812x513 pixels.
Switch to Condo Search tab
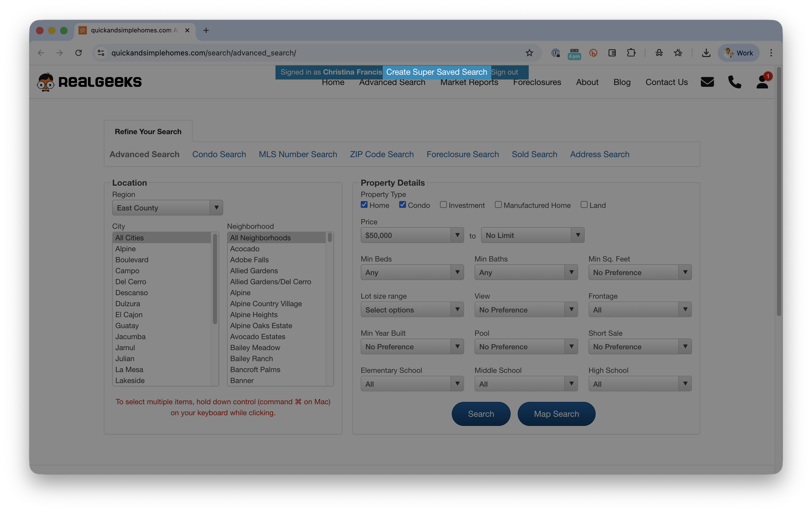[219, 154]
